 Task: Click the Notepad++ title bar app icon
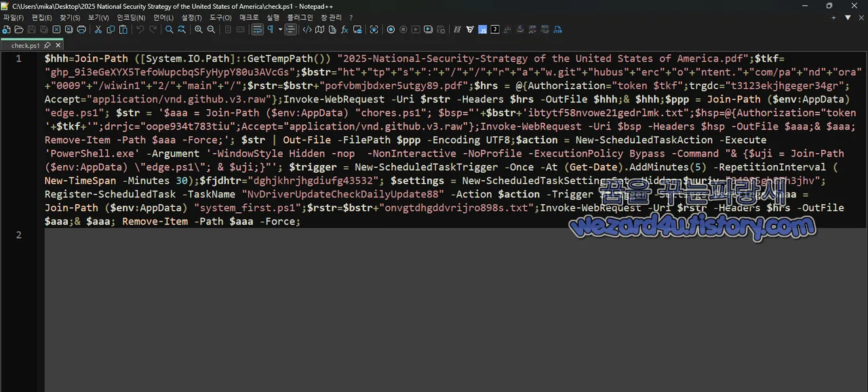[x=5, y=5]
